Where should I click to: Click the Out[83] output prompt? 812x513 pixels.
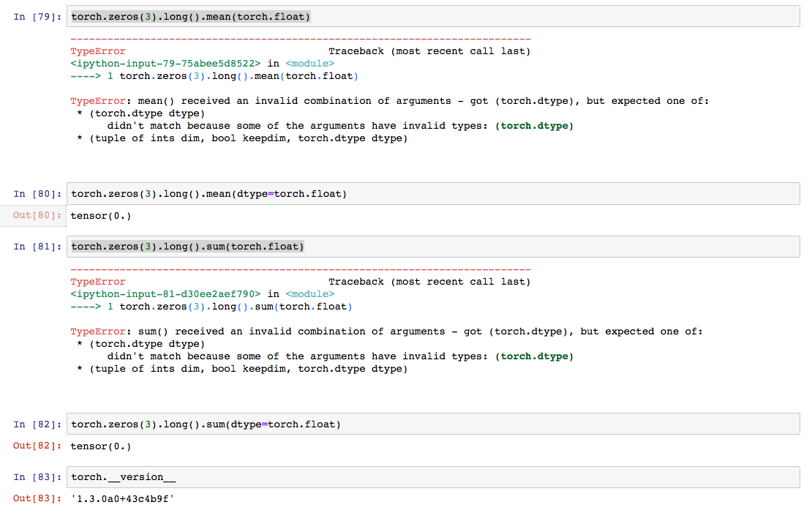(37, 498)
